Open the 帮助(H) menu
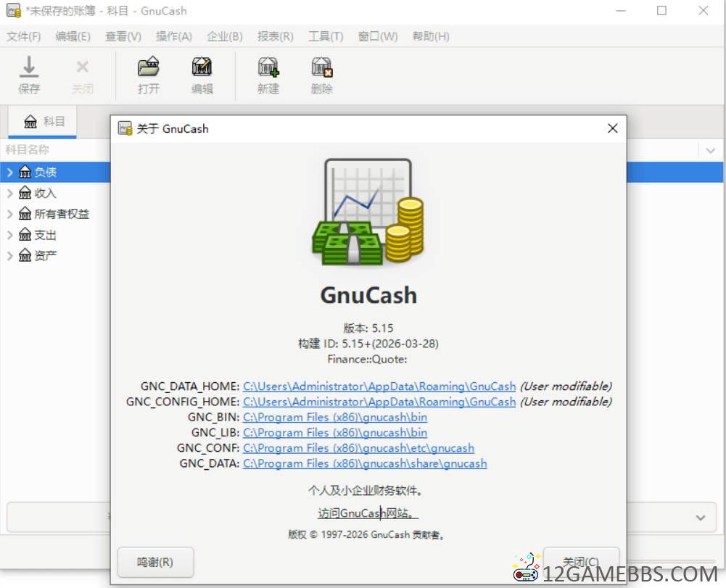 tap(431, 36)
